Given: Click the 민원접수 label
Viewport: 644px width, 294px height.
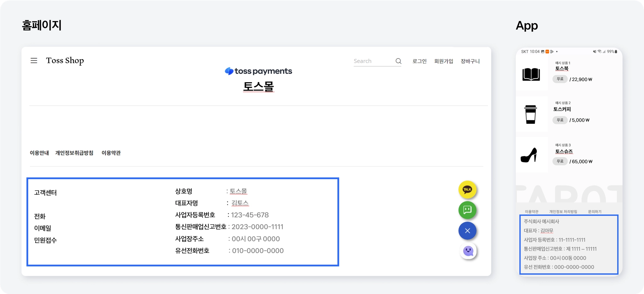Looking at the screenshot, I should (x=45, y=240).
